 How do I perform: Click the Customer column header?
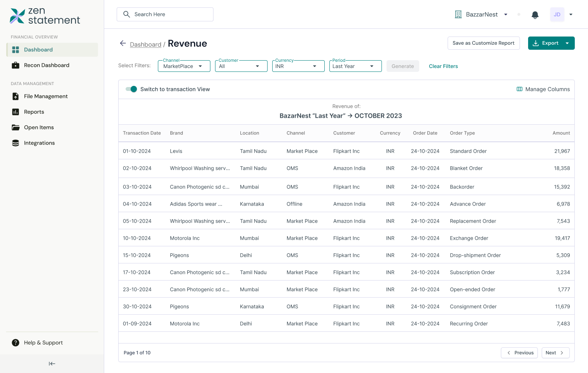(x=344, y=133)
